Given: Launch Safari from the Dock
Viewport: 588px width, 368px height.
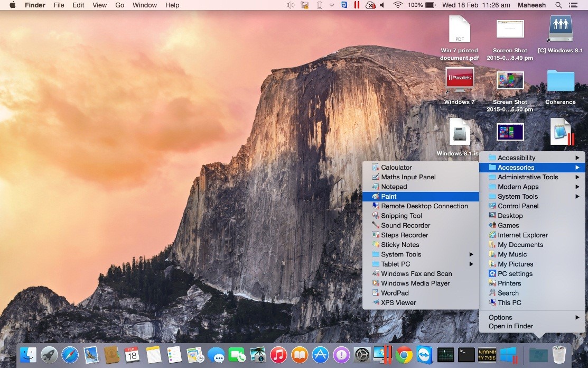Looking at the screenshot, I should click(70, 355).
